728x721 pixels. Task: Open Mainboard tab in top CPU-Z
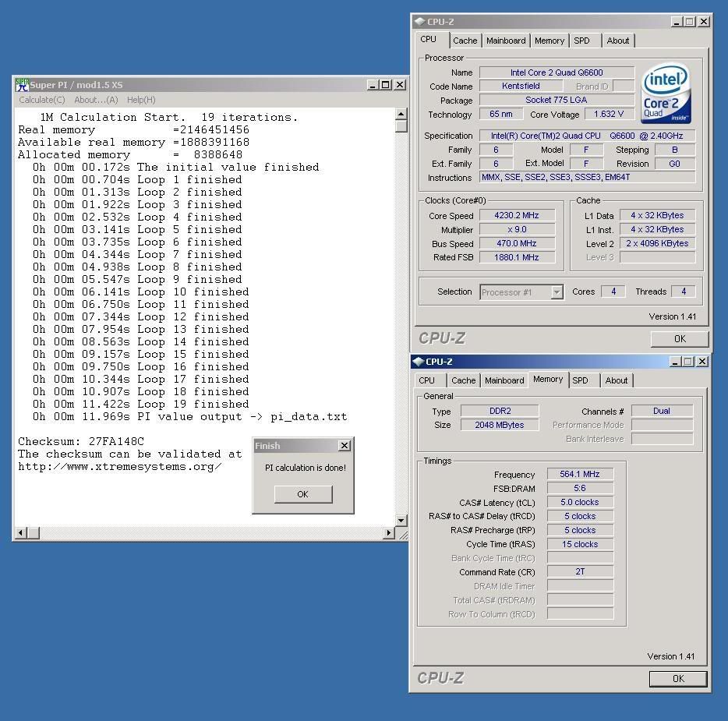506,41
